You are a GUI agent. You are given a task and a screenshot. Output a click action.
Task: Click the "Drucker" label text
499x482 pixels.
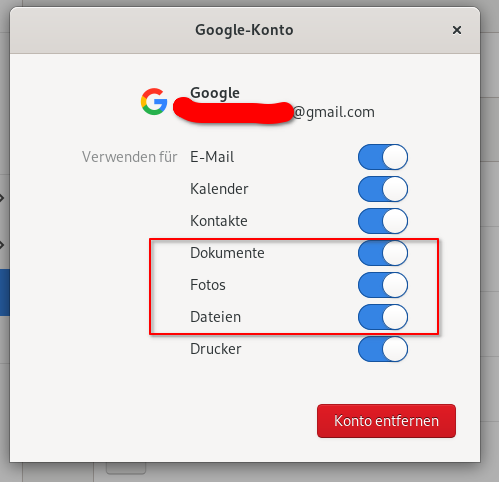point(216,349)
